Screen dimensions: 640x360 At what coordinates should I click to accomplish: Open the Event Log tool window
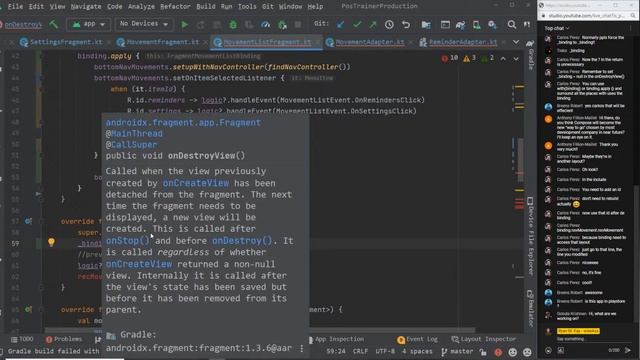[x=417, y=339]
